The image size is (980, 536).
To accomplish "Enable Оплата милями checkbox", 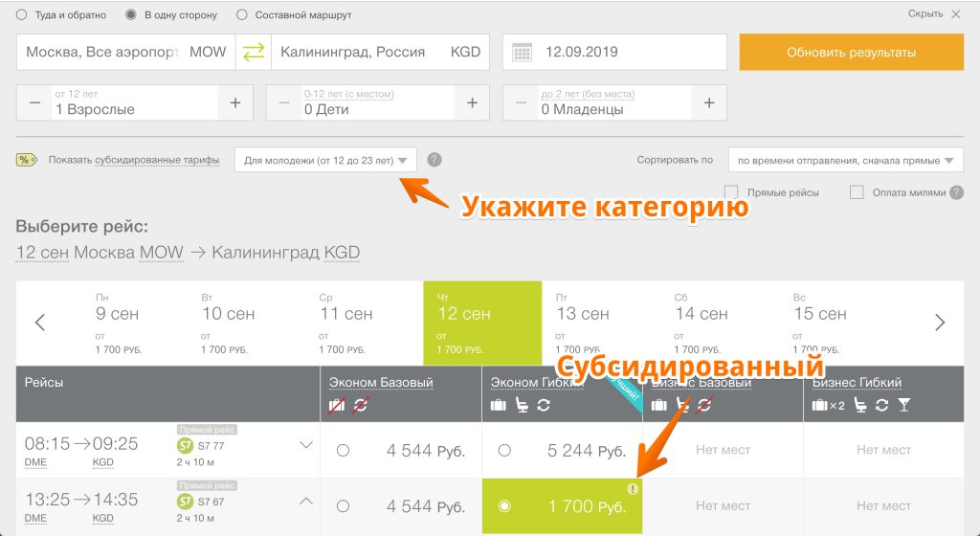I will (857, 192).
